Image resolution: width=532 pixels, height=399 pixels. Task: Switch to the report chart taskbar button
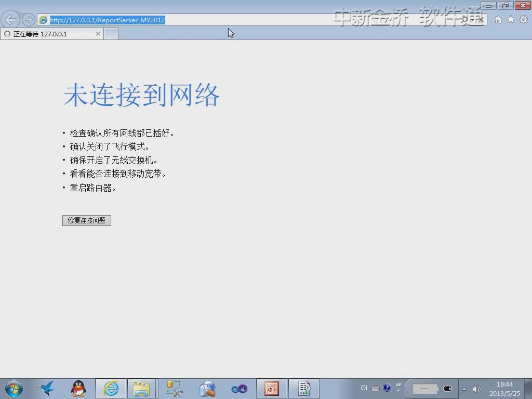click(x=304, y=389)
